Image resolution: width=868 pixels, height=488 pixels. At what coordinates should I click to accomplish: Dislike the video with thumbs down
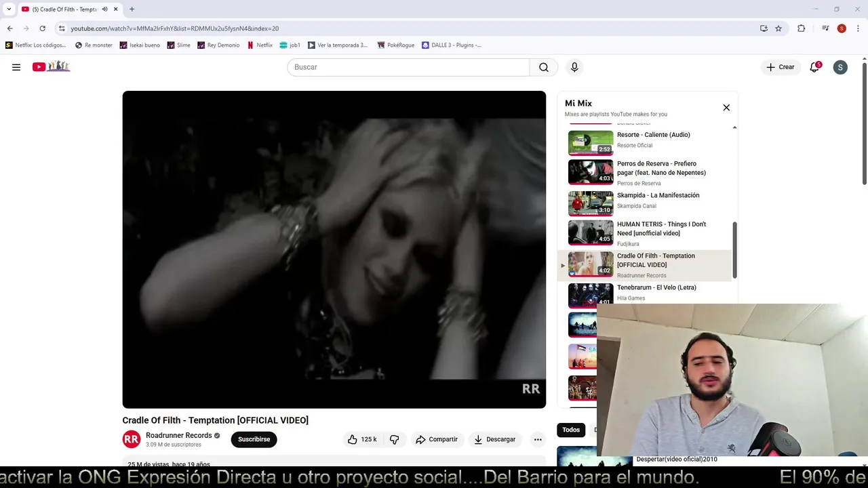pyautogui.click(x=394, y=439)
